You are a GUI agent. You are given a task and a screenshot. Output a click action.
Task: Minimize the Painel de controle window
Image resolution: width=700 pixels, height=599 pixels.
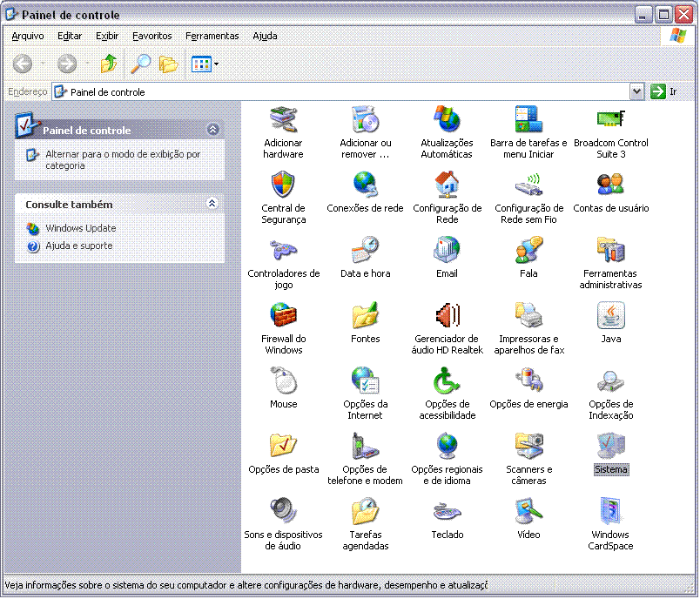click(x=643, y=15)
